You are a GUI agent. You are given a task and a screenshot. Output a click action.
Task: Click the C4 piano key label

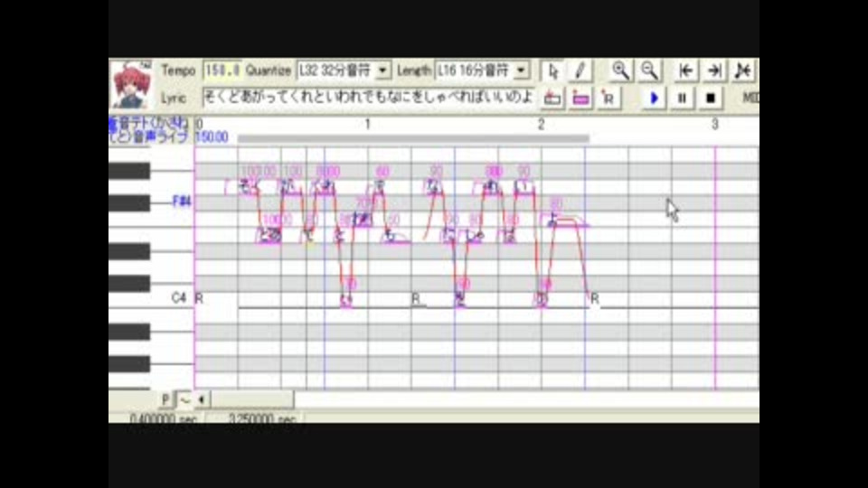pyautogui.click(x=178, y=298)
